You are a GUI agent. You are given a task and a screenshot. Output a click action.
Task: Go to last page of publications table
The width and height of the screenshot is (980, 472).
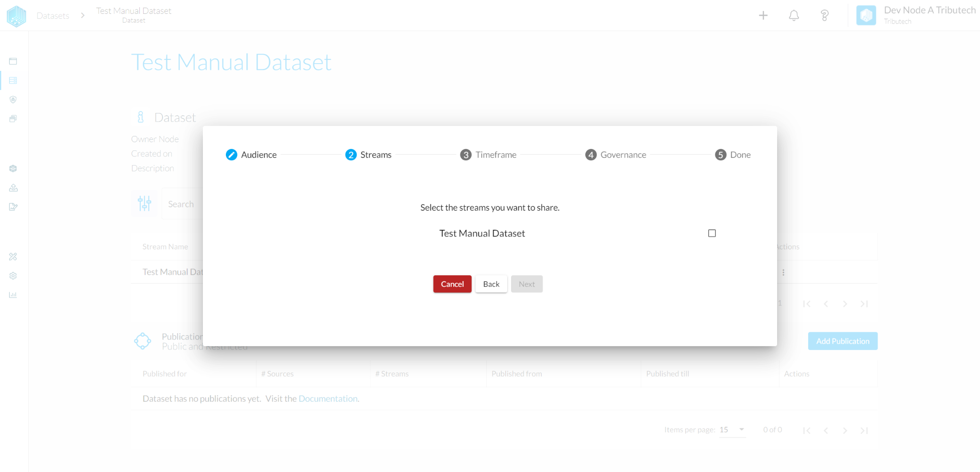pyautogui.click(x=864, y=430)
